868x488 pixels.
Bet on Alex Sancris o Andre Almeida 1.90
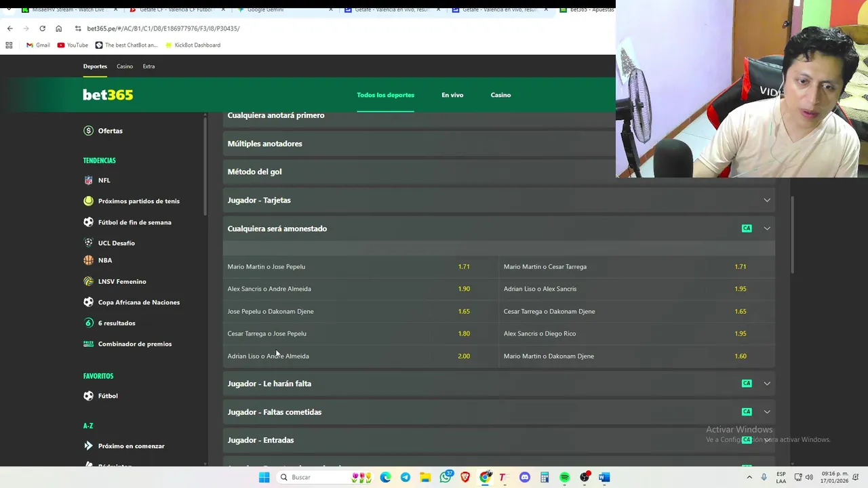360,289
